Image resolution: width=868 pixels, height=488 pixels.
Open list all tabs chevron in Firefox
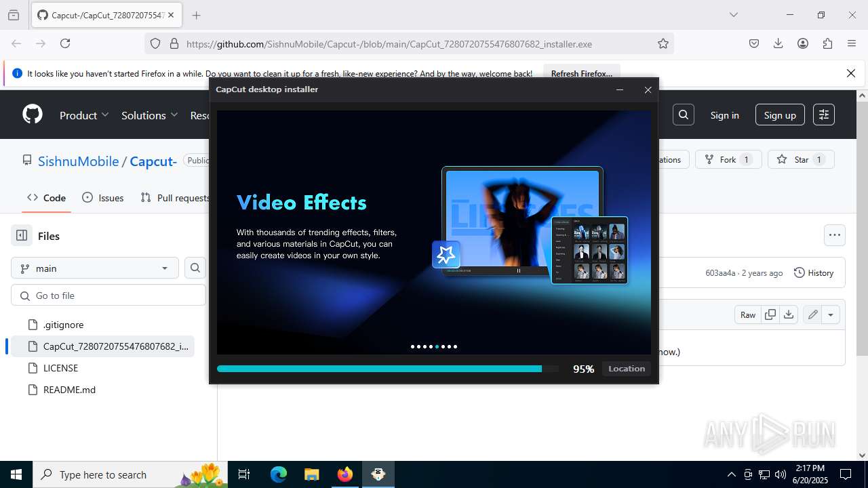pos(734,15)
